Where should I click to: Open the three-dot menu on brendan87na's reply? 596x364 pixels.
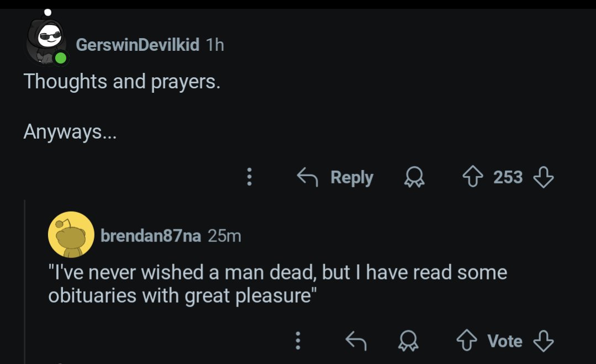[x=298, y=340]
